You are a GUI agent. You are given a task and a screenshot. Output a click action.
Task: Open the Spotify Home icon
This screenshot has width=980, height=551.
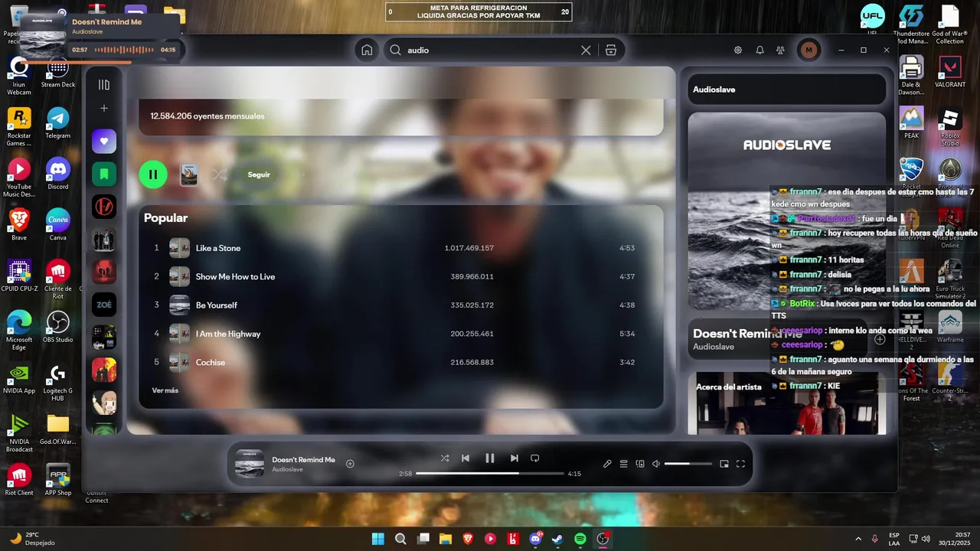pos(367,50)
